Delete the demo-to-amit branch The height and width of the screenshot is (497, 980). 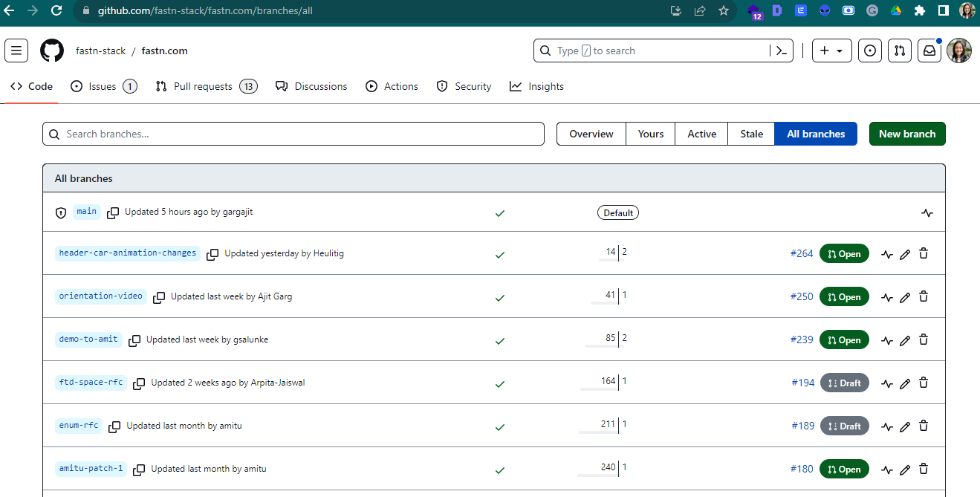pyautogui.click(x=924, y=340)
